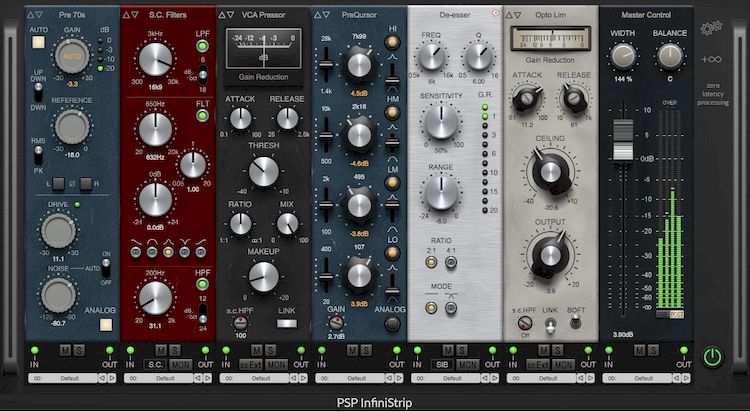
Task: Toggle the LPF enable LED in S.C. Filters
Action: [x=202, y=46]
